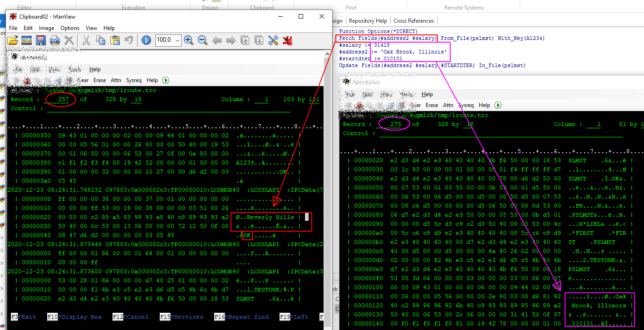Click the Print icon in IrfanView toolbar
This screenshot has width=644, height=330.
(x=54, y=40)
